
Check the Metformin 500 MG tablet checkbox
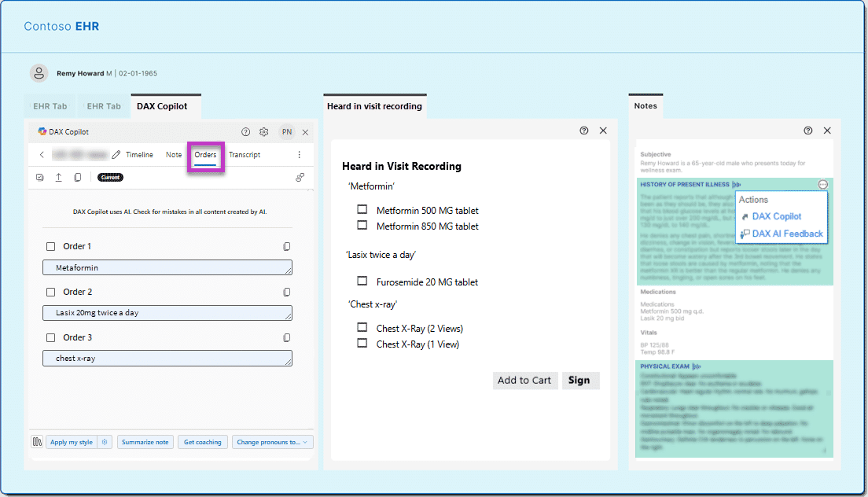tap(362, 210)
